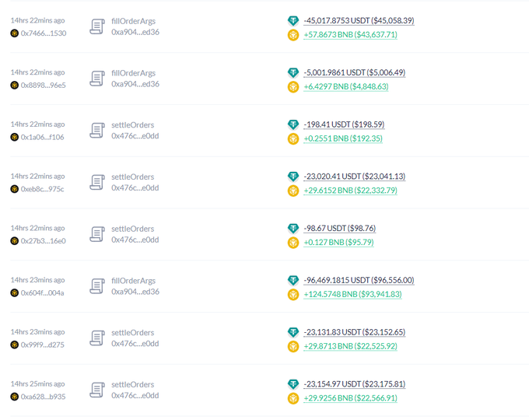
Task: Click +29.8713 BNB ($22,525.92) amount
Action: (x=351, y=346)
